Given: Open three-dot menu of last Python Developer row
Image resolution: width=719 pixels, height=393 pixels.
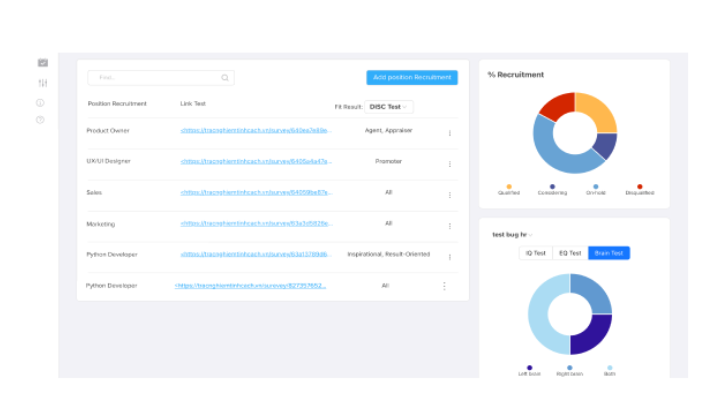Looking at the screenshot, I should [444, 286].
